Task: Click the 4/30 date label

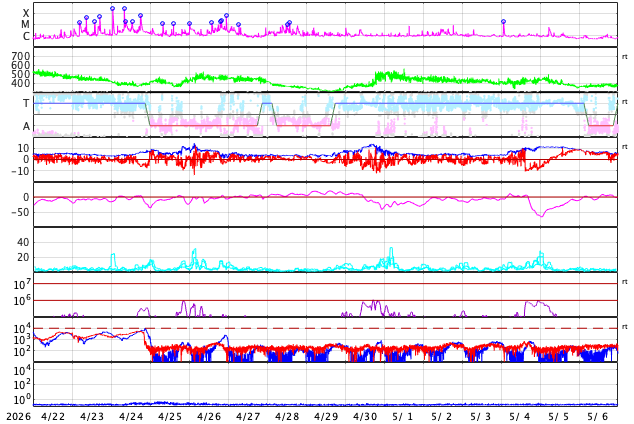Action: [365, 417]
